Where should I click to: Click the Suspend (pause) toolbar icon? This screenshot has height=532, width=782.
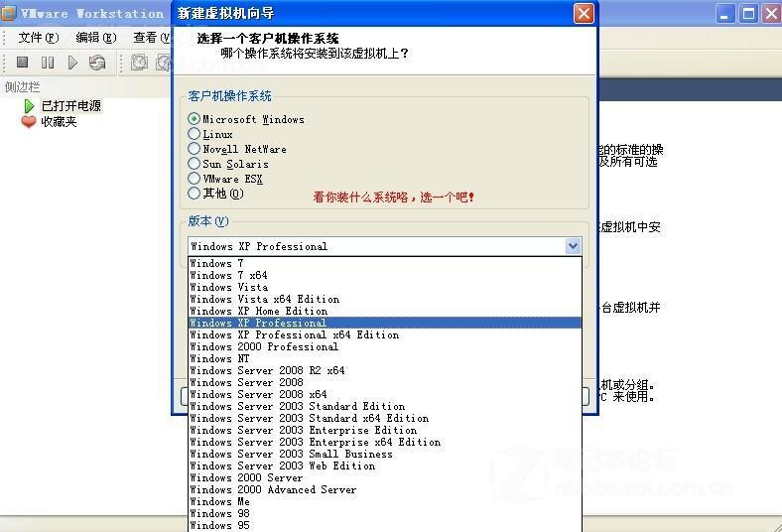(x=47, y=63)
